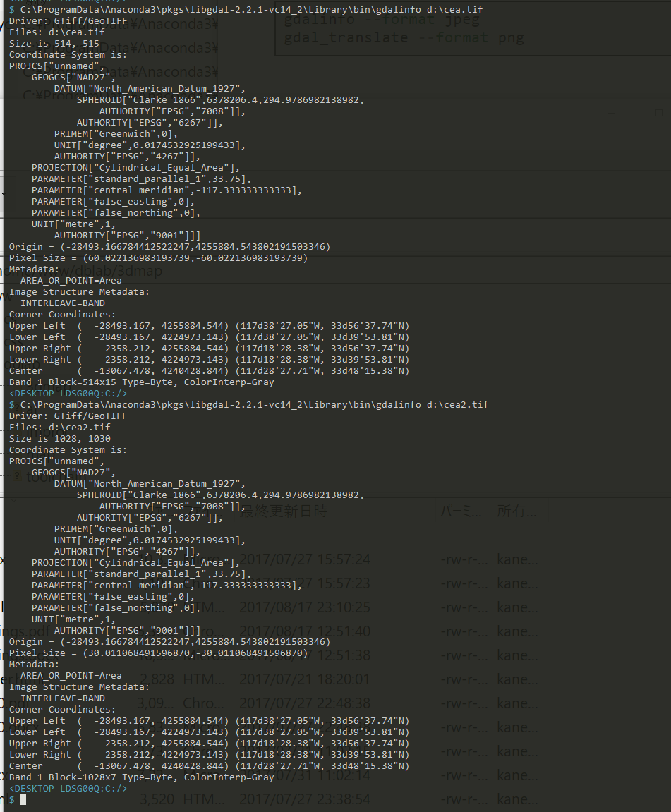The width and height of the screenshot is (671, 812).
Task: Click the gdalinfo d:\cea.tif command line
Action: click(246, 9)
